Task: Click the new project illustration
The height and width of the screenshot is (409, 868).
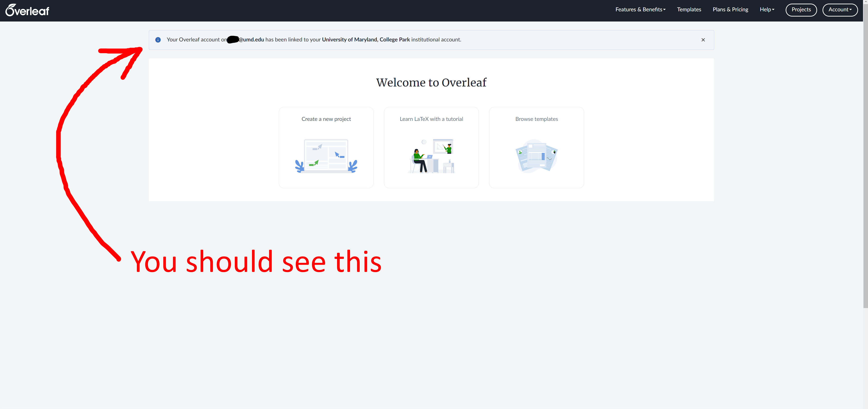Action: 326,156
